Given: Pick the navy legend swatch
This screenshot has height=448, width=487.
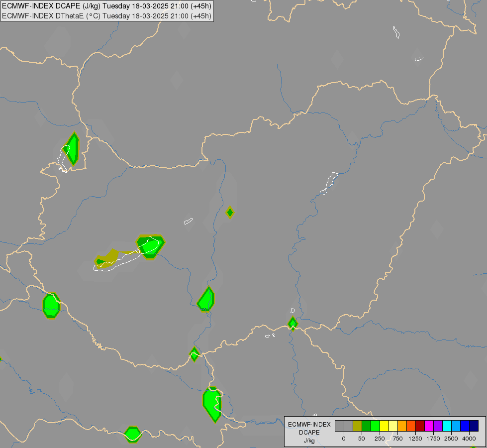Looking at the screenshot, I should coord(474,426).
